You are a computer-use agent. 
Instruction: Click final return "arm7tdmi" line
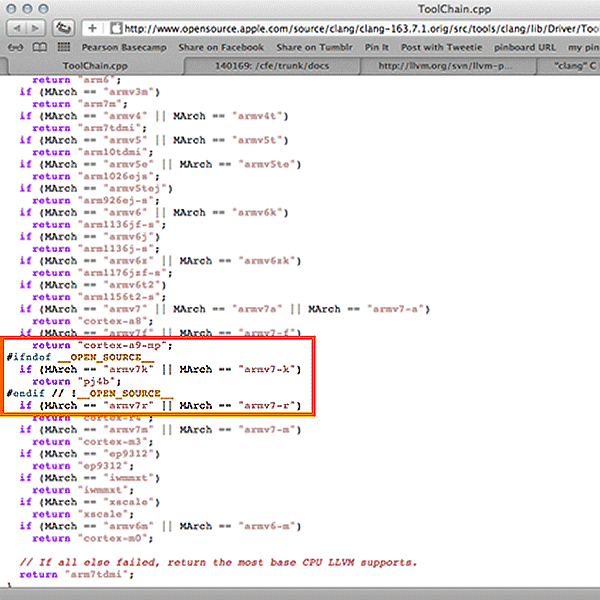pos(77,574)
